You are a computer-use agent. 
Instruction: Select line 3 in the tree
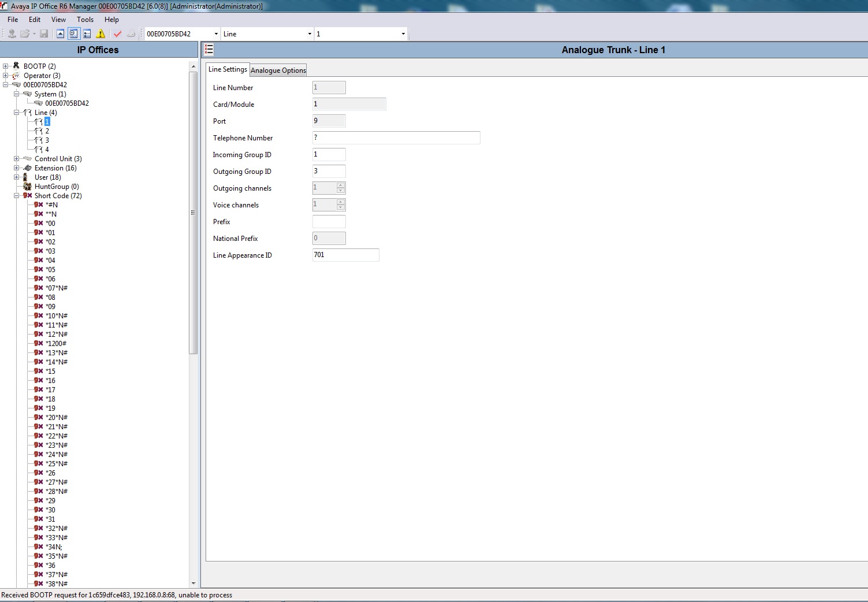tap(47, 140)
